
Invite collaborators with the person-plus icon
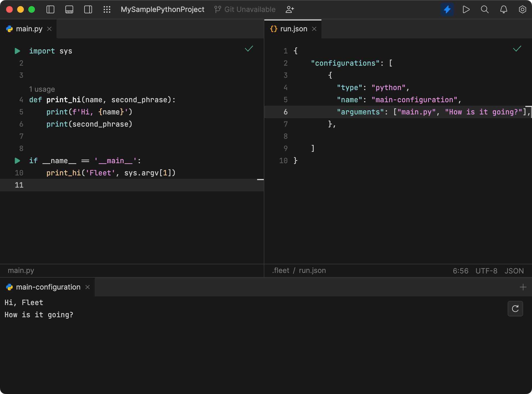pyautogui.click(x=290, y=9)
